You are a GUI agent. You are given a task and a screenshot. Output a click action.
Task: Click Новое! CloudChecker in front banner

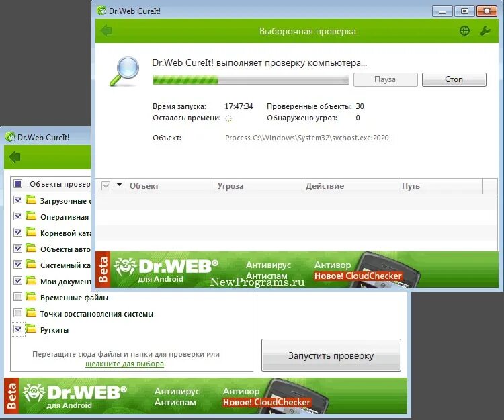[x=358, y=276]
